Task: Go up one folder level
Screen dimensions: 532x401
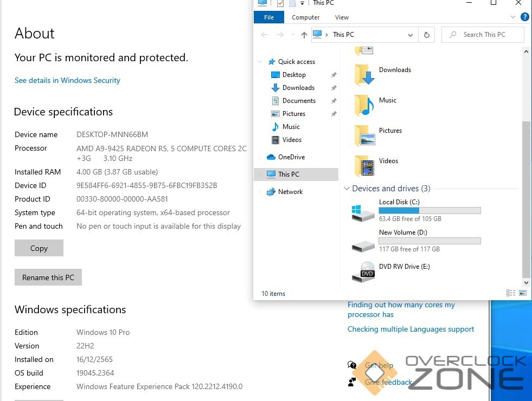Action: 304,35
